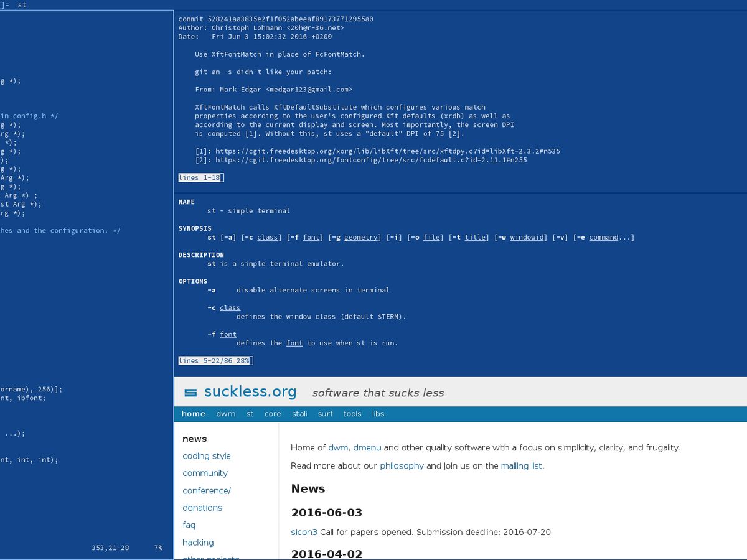Click 'lines 5-22/86 28%' pager status

pos(215,361)
